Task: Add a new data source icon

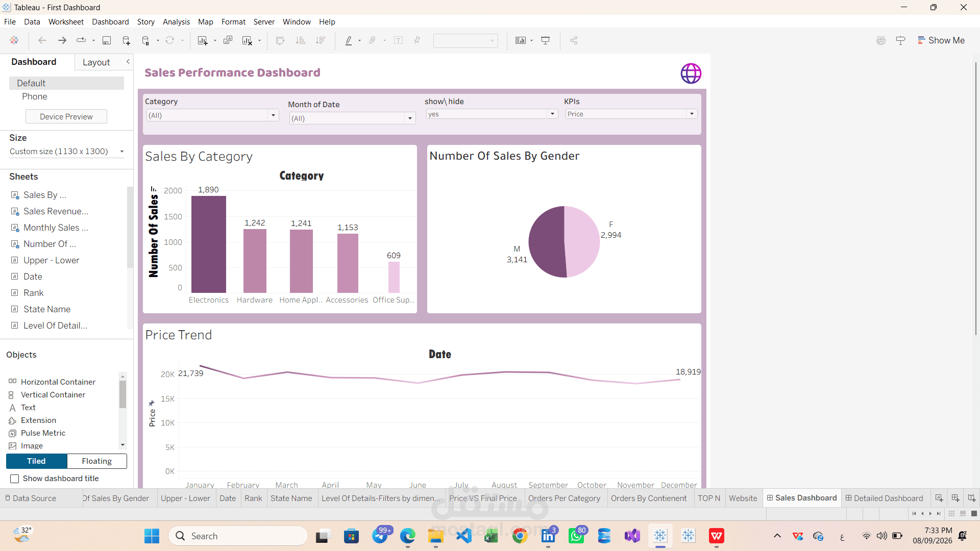Action: pos(126,40)
